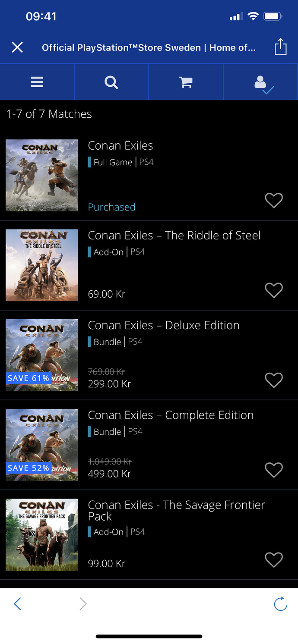Heart the Complete Edition bundle
298x644 pixels.
tap(273, 470)
